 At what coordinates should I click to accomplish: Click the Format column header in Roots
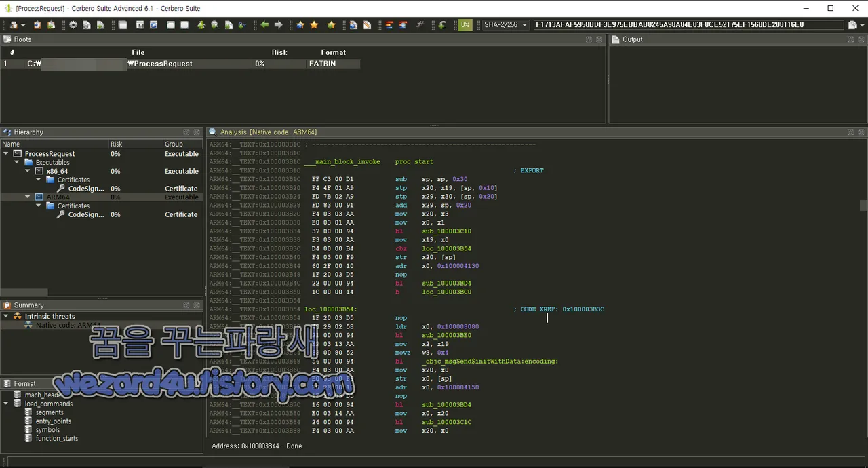[333, 52]
